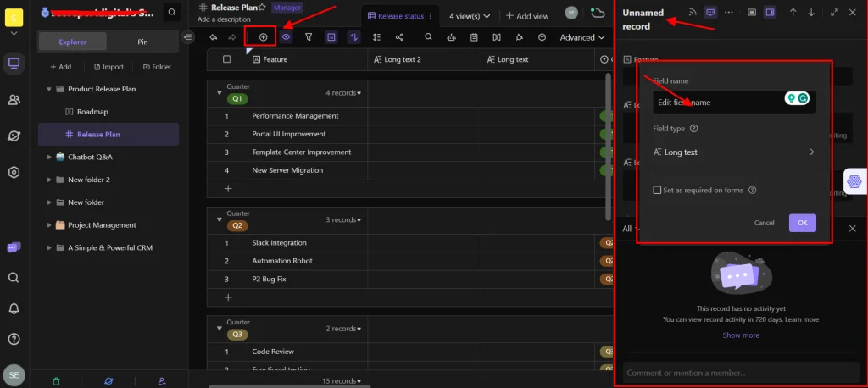Click the share icon in toolbar
This screenshot has width=868, height=388.
[399, 37]
